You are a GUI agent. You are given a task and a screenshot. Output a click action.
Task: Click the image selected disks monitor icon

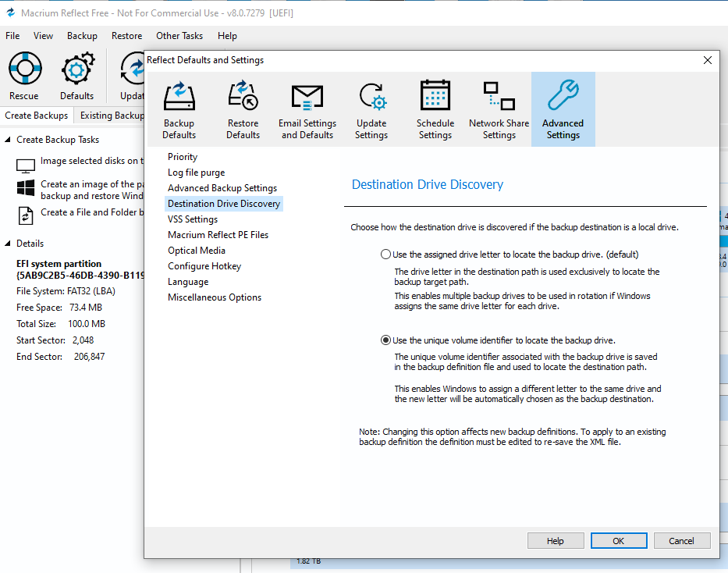[26, 165]
